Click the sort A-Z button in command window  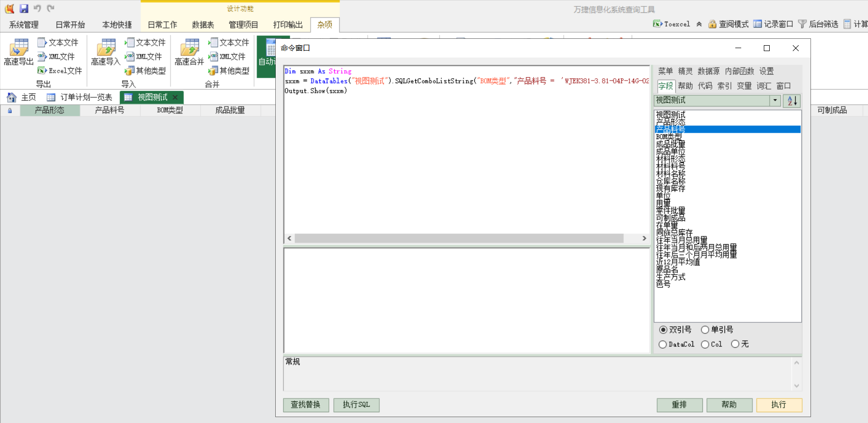(792, 101)
